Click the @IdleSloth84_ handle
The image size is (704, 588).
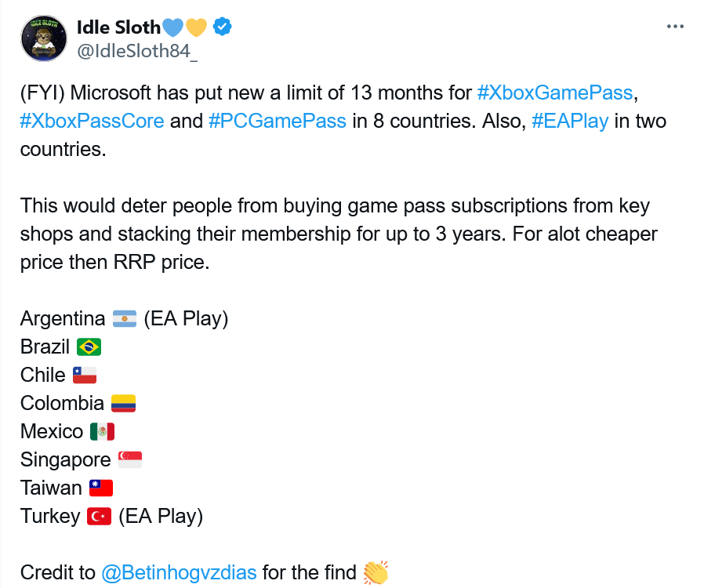(137, 51)
